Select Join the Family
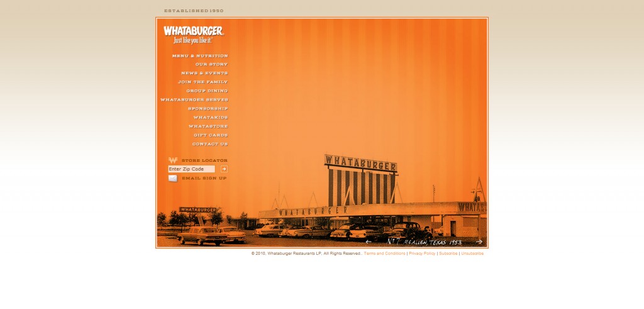 pyautogui.click(x=203, y=82)
